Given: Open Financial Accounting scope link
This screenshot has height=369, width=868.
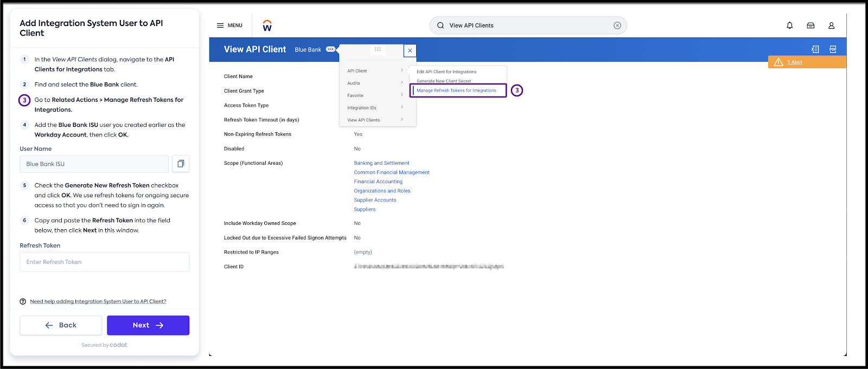Looking at the screenshot, I should pyautogui.click(x=378, y=182).
